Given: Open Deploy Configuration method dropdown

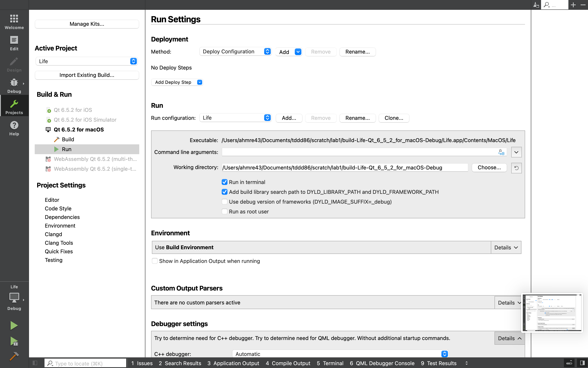Looking at the screenshot, I should coord(235,51).
